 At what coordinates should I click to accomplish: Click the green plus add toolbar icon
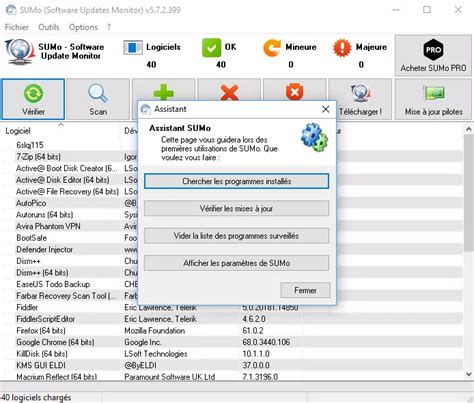click(163, 92)
